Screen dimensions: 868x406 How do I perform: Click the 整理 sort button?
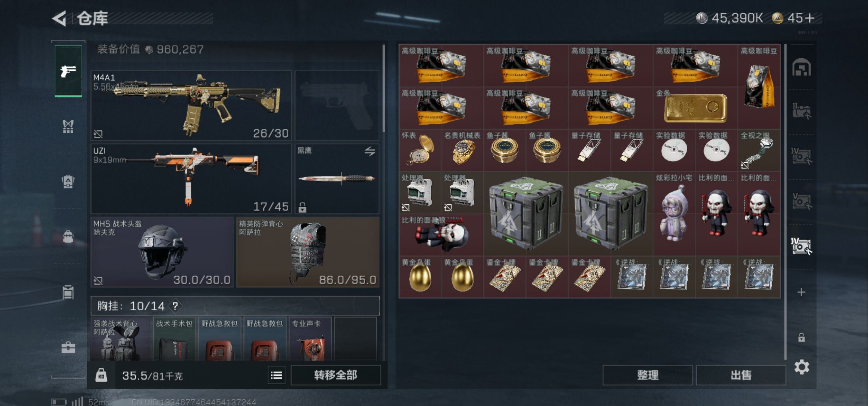647,375
